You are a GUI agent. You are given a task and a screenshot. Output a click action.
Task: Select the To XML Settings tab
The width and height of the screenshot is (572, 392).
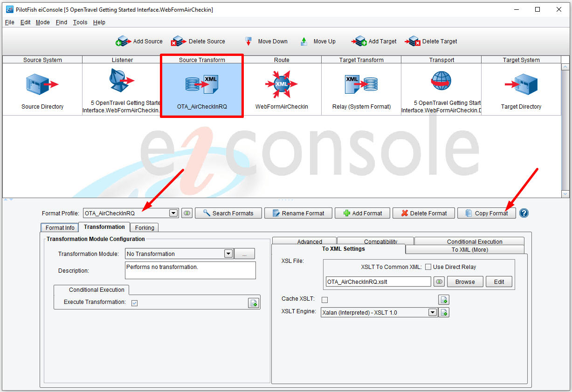click(338, 249)
